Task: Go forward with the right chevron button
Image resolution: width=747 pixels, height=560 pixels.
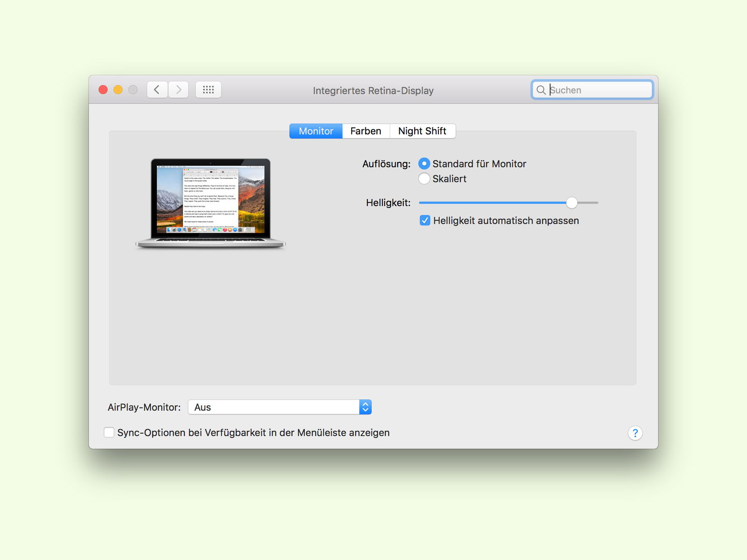Action: pyautogui.click(x=178, y=90)
